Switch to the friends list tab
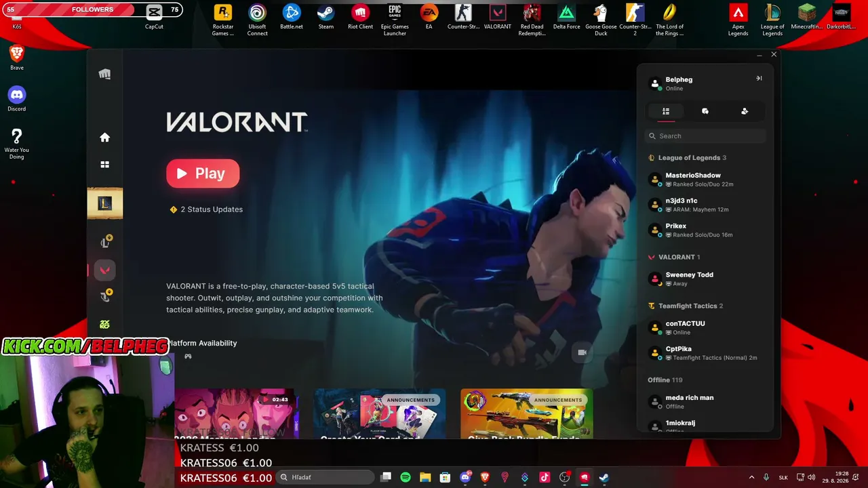This screenshot has width=868, height=488. pyautogui.click(x=666, y=111)
